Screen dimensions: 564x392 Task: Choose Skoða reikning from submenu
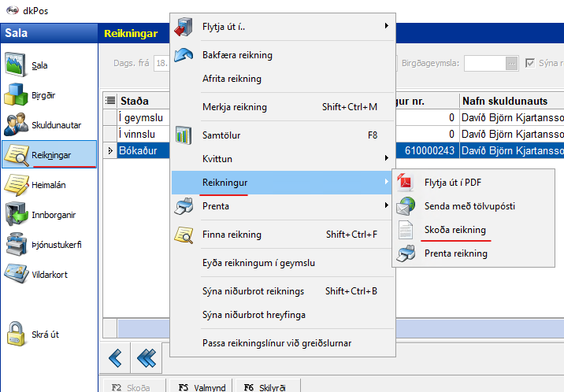pyautogui.click(x=455, y=230)
